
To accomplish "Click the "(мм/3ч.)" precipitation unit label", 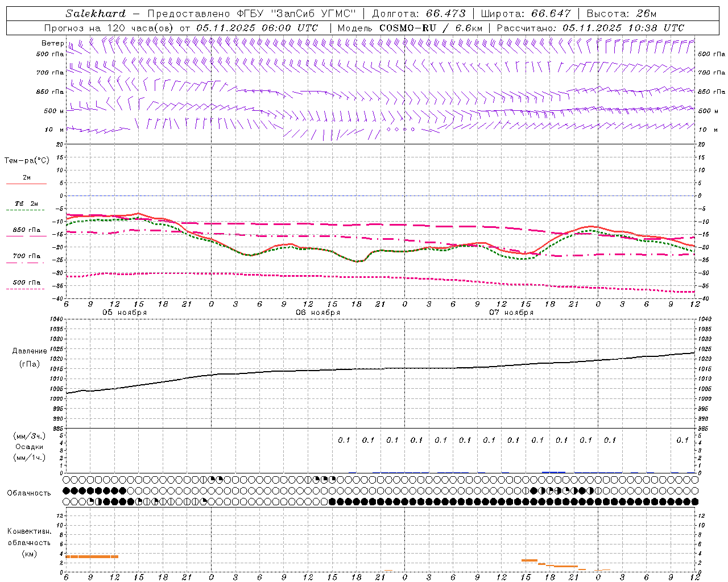I will (29, 436).
